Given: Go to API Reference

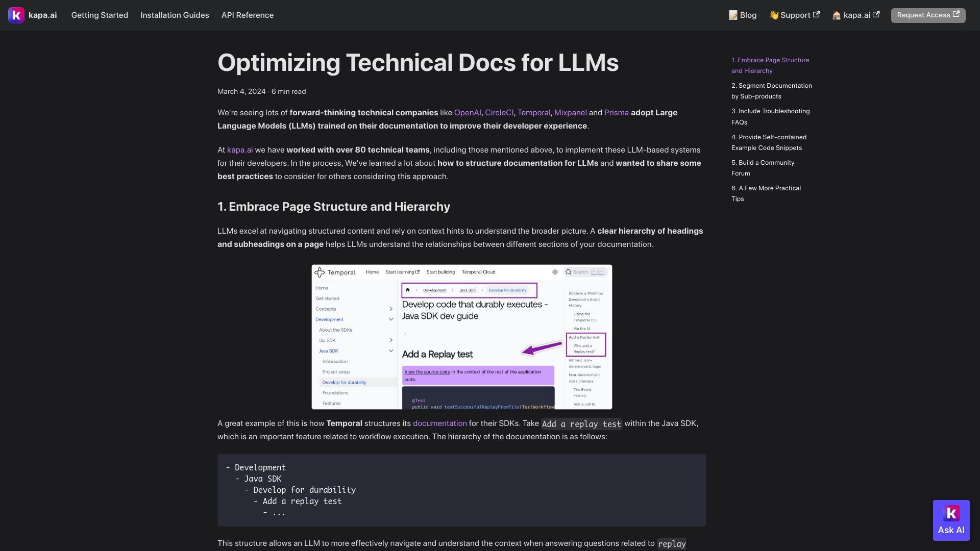Looking at the screenshot, I should point(248,15).
